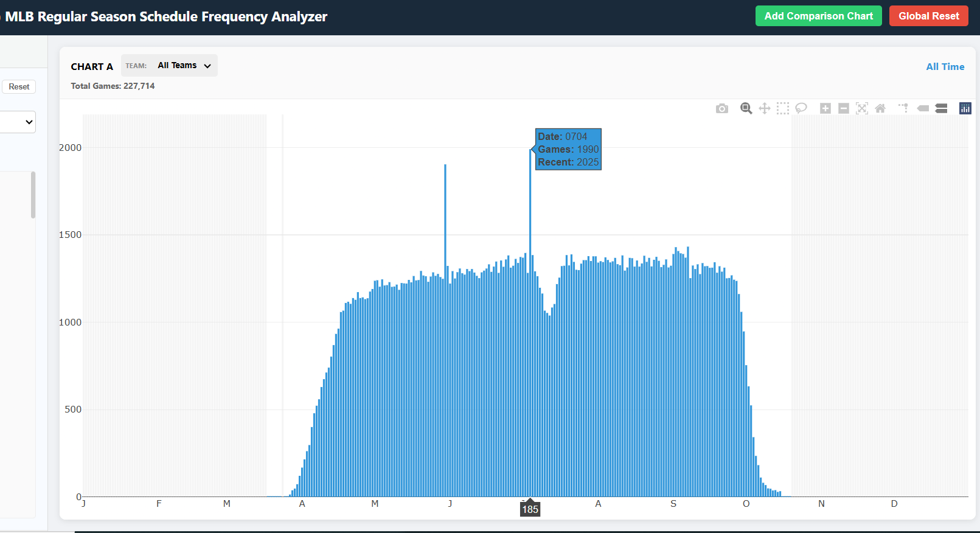980x533 pixels.
Task: Activate the Lasso Select tool
Action: (x=801, y=108)
